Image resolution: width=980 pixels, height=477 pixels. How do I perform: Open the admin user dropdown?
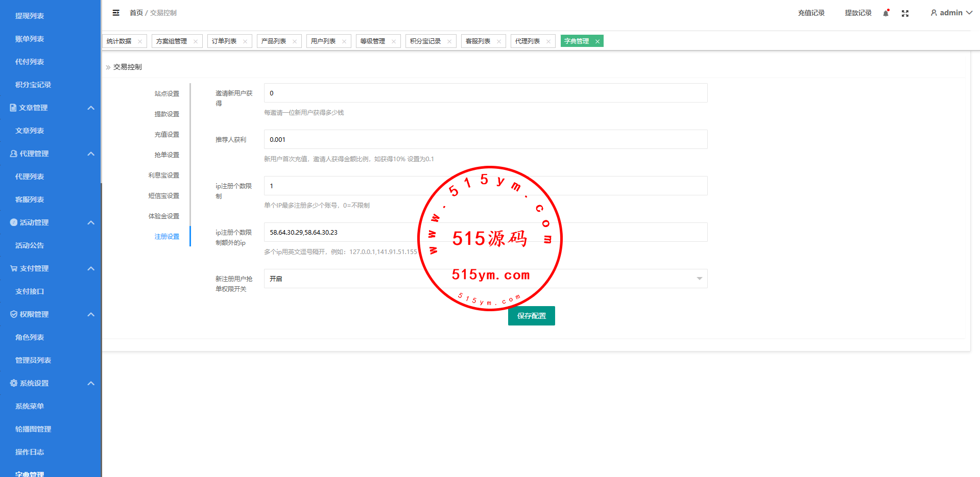tap(951, 13)
